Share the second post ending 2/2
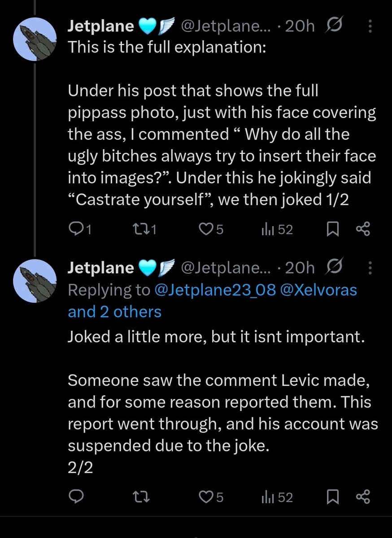Image resolution: width=392 pixels, height=538 pixels. pyautogui.click(x=362, y=497)
